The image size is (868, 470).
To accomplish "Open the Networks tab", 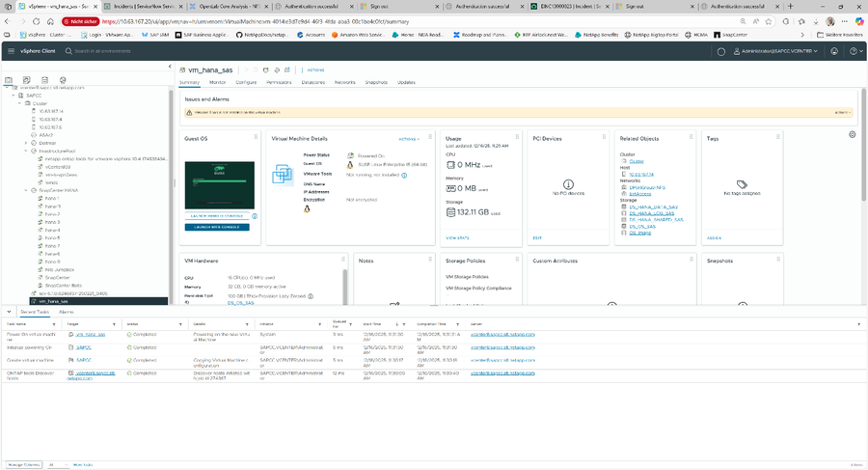I will tap(345, 82).
